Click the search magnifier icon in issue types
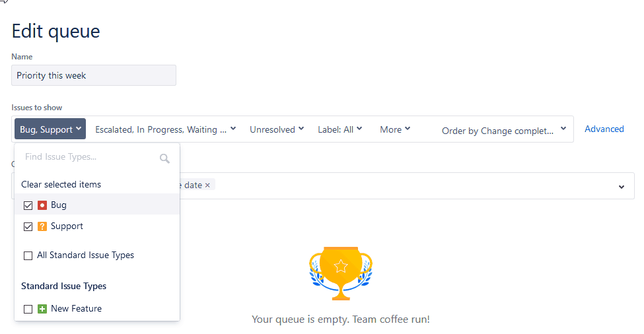 [x=164, y=158]
